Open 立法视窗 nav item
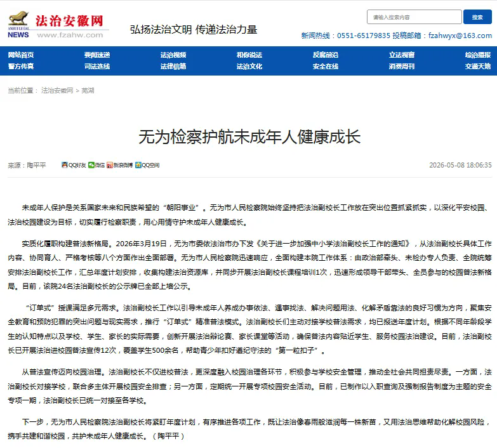497x448 pixels. [402, 55]
